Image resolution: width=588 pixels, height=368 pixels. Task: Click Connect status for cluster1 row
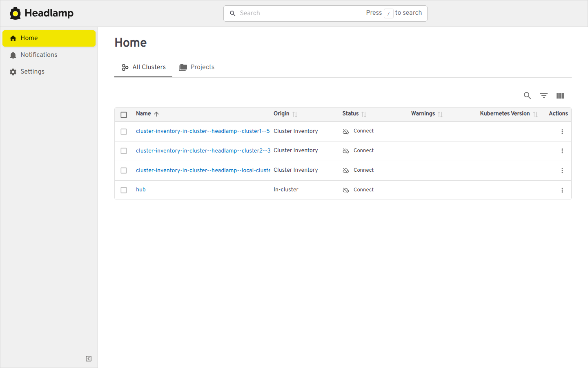point(358,131)
